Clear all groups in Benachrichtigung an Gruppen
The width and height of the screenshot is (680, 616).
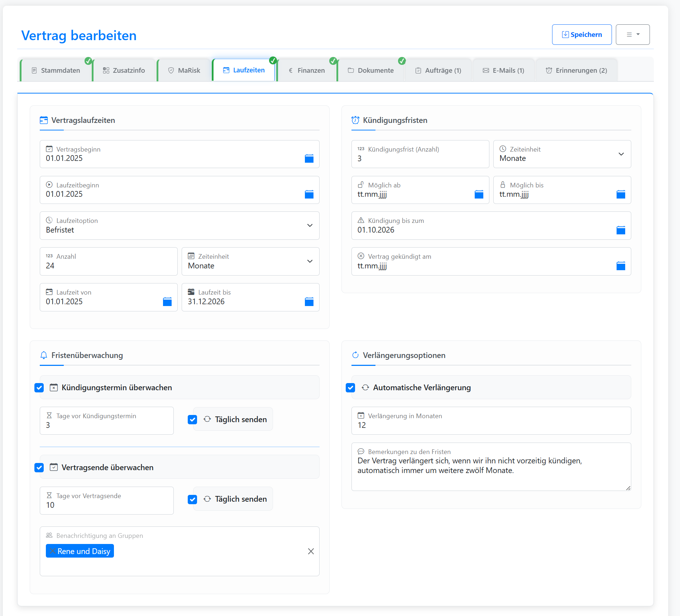click(311, 551)
